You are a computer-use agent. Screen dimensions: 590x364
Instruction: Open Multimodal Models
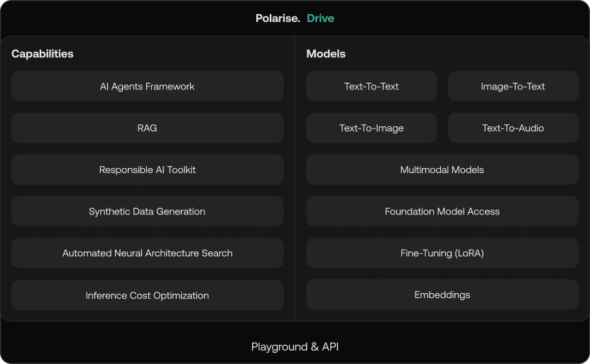442,170
